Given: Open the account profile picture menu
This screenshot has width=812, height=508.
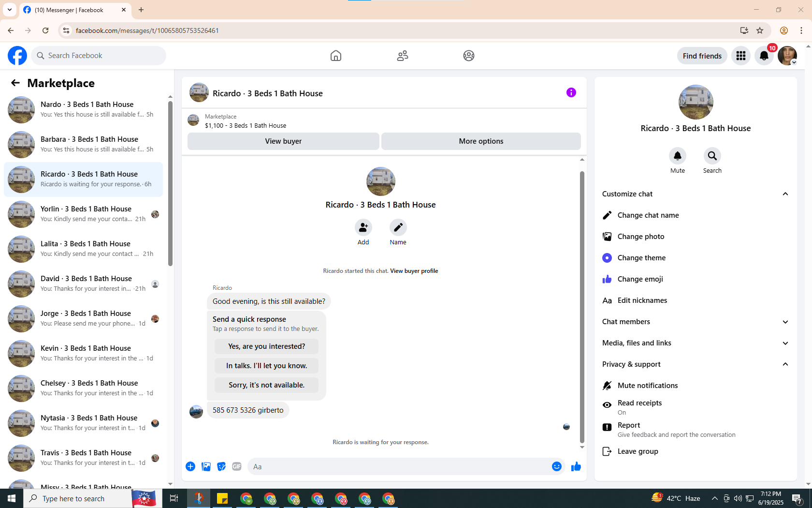Looking at the screenshot, I should click(x=787, y=56).
